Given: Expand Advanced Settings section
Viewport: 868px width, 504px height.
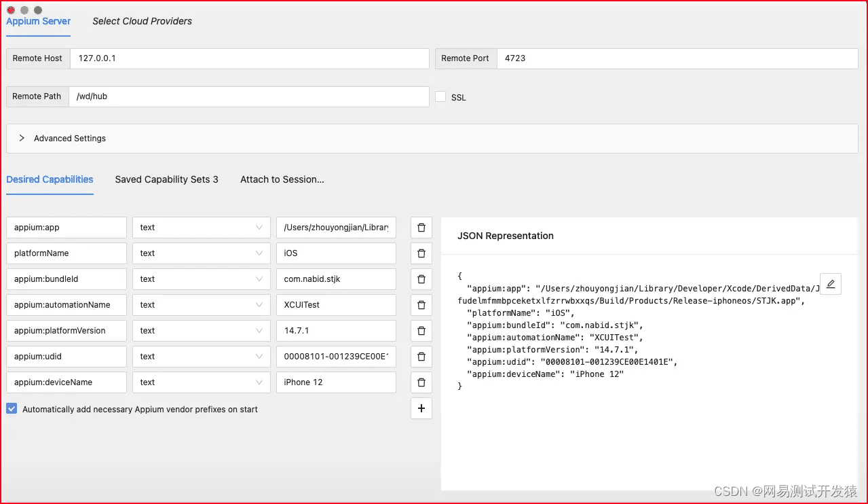Looking at the screenshot, I should point(432,138).
